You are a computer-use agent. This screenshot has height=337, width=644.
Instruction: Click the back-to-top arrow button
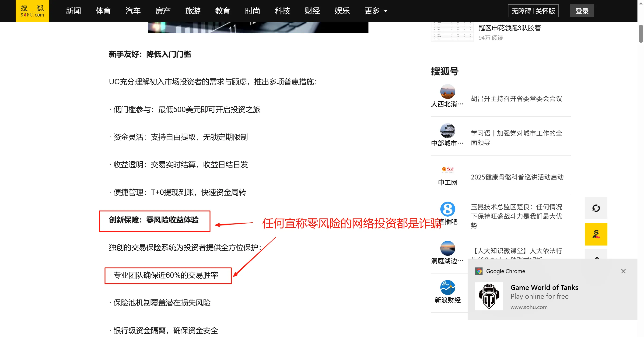tap(596, 254)
